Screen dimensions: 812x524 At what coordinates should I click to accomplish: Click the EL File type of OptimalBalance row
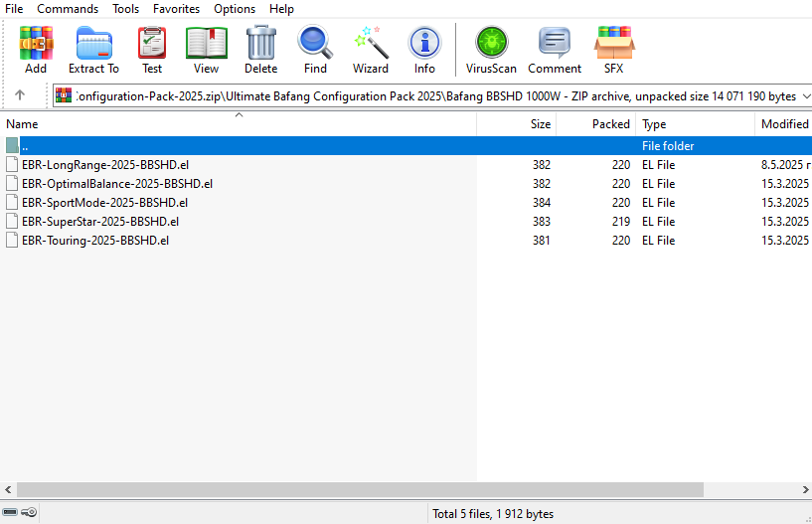click(658, 184)
